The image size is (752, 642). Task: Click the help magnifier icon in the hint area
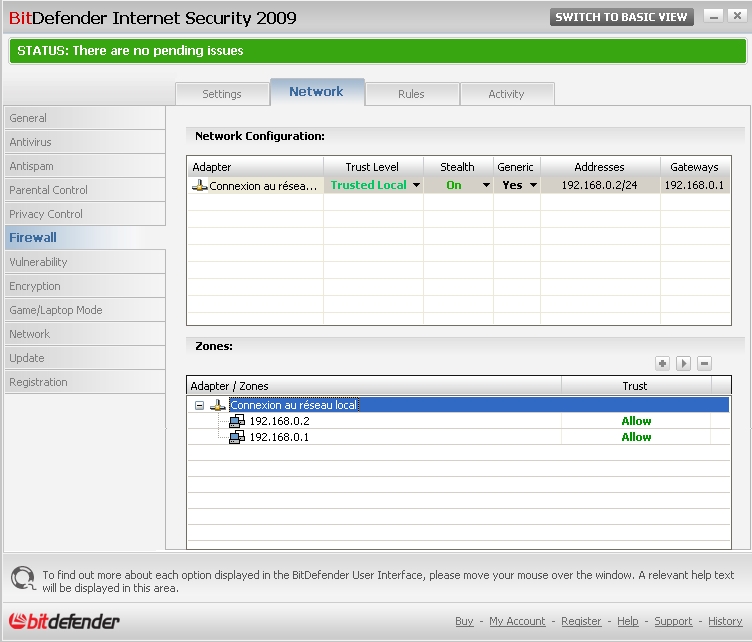(23, 578)
